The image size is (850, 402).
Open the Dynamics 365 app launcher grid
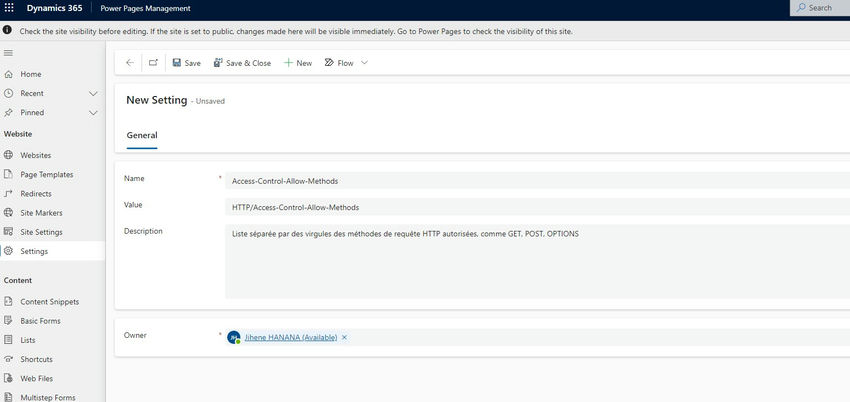[9, 8]
